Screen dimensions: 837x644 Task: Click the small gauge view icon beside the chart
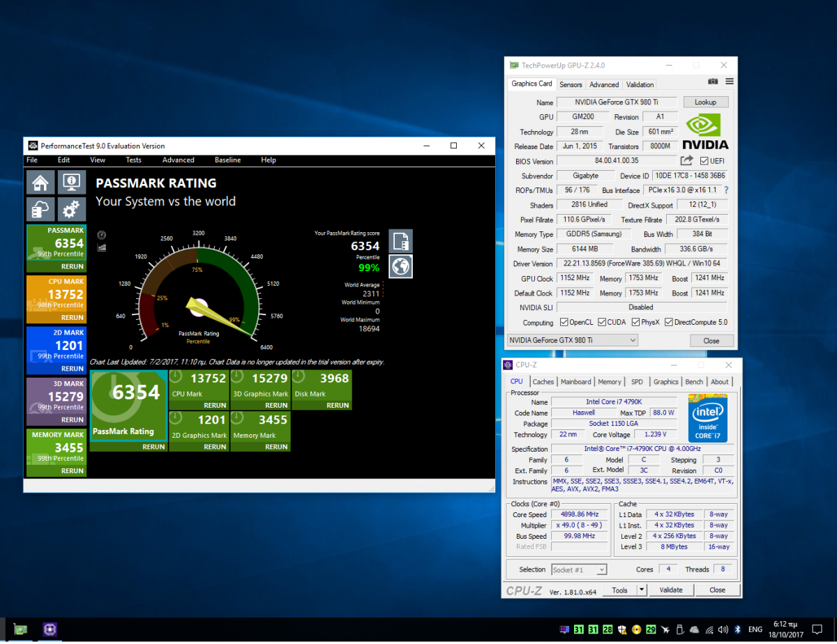(x=102, y=236)
